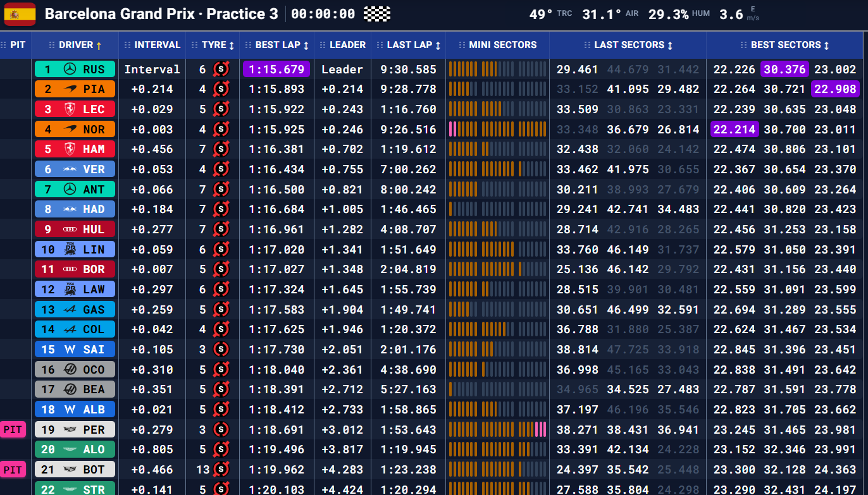Click the MINI SECTORS column header label
This screenshot has width=868, height=495.
(503, 45)
